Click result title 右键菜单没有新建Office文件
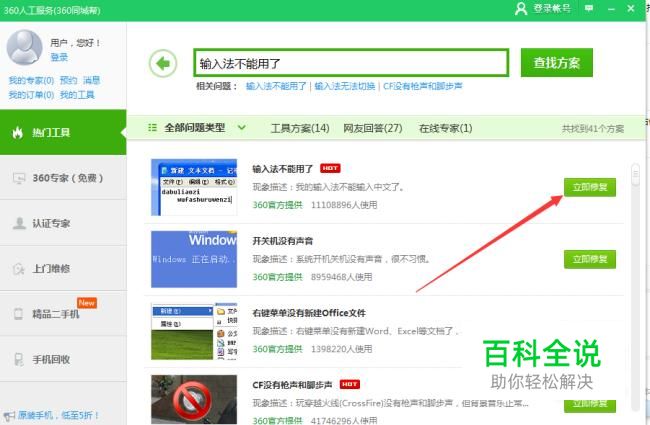 point(309,313)
